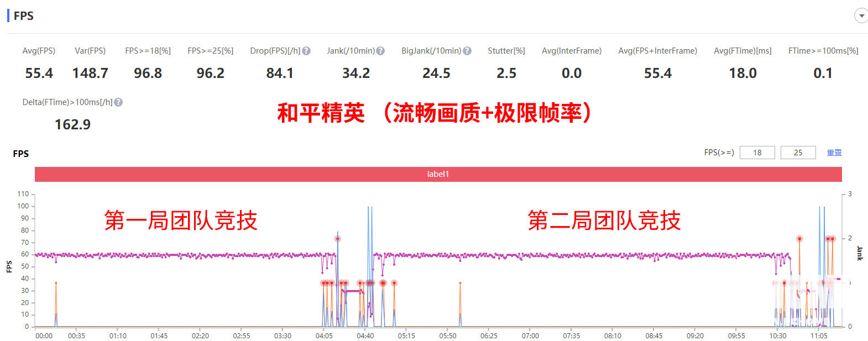This screenshot has height=341, width=868.
Task: Click the 02:20 time axis label
Action: [200, 335]
